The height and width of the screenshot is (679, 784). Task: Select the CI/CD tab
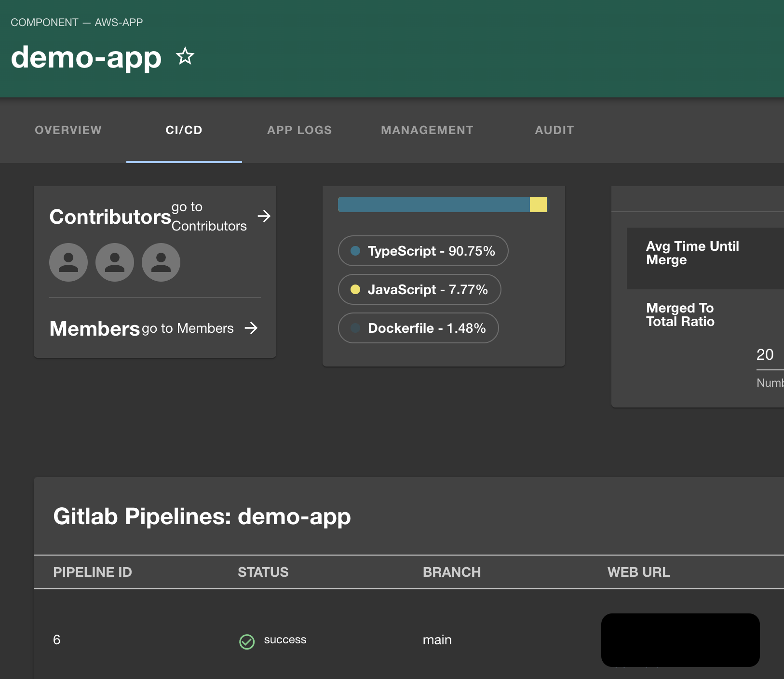(184, 130)
